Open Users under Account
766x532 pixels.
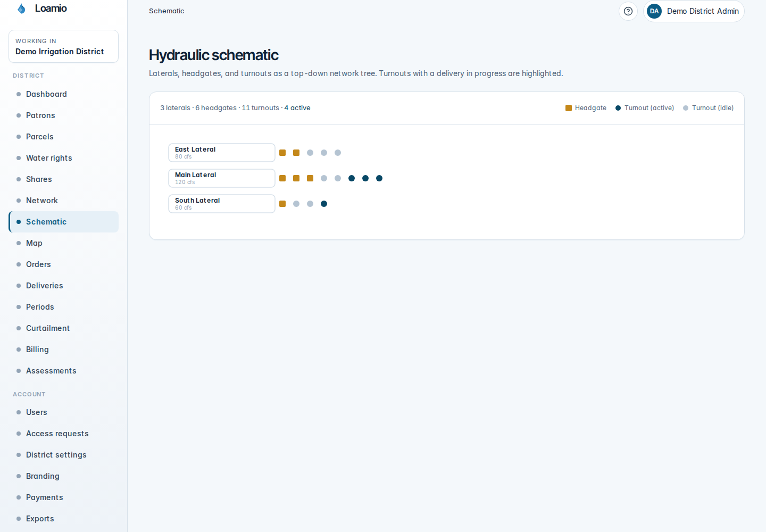click(63, 412)
